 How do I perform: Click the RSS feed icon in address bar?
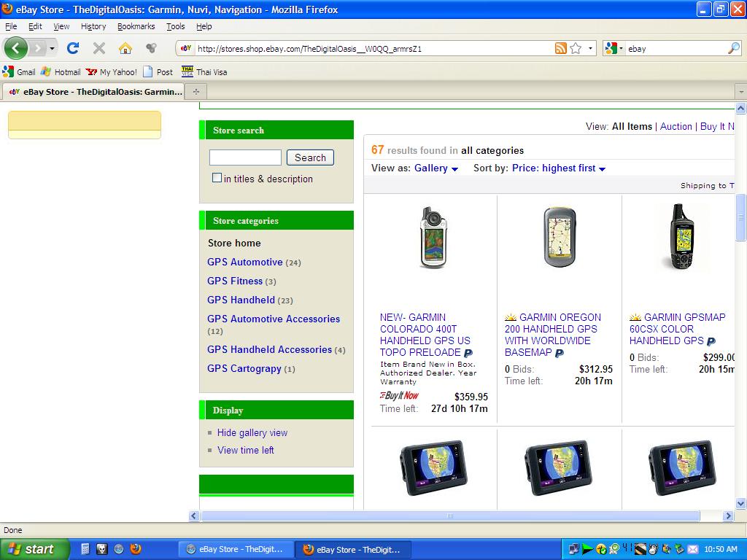(x=561, y=48)
